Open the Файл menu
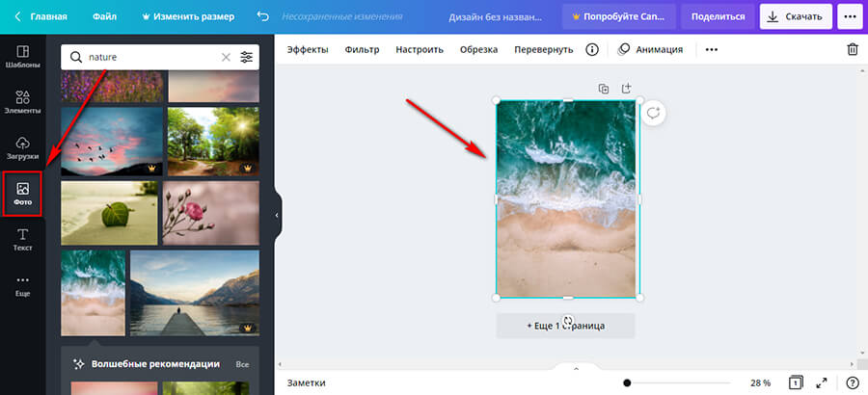This screenshot has height=395, width=868. [104, 16]
